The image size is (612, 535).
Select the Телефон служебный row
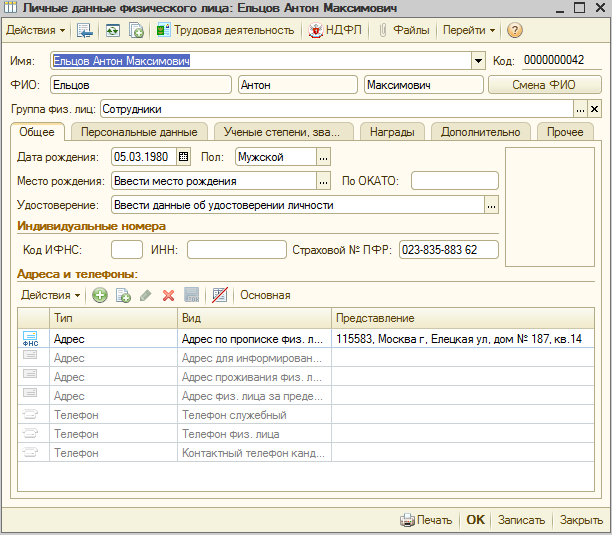[306, 414]
